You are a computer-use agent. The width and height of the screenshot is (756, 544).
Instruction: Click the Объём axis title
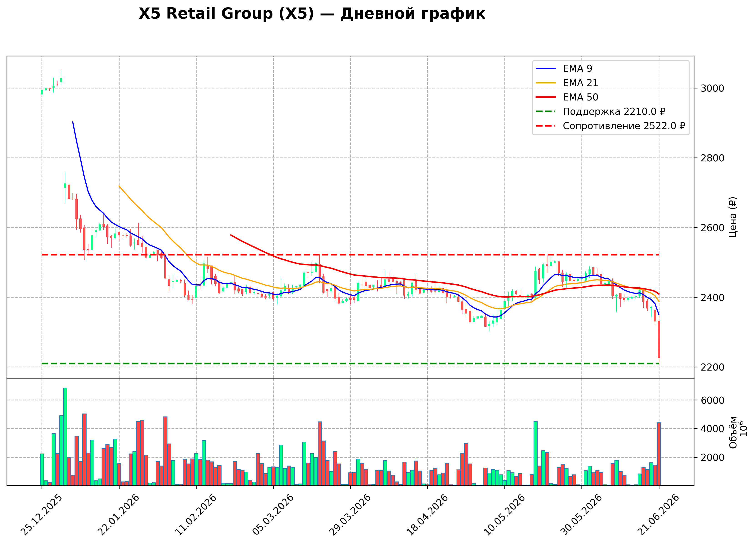733,433
